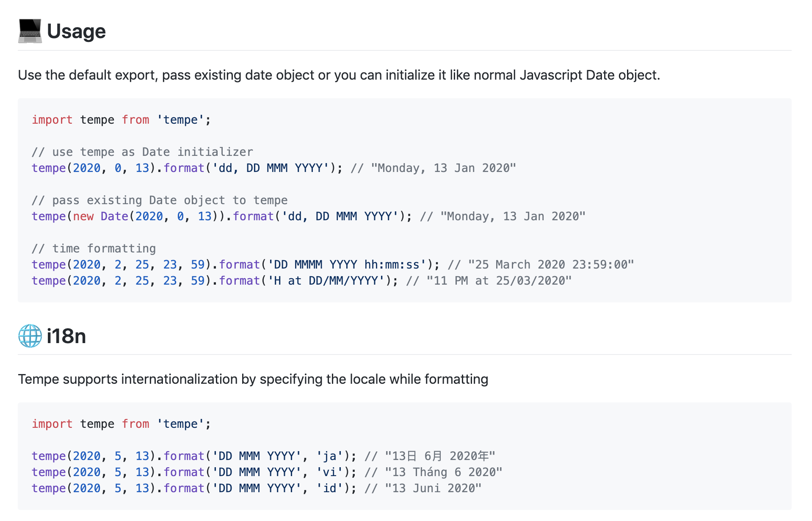Click the "25 March 2020 23:59:00" output comment
The image size is (812, 521).
click(x=541, y=265)
